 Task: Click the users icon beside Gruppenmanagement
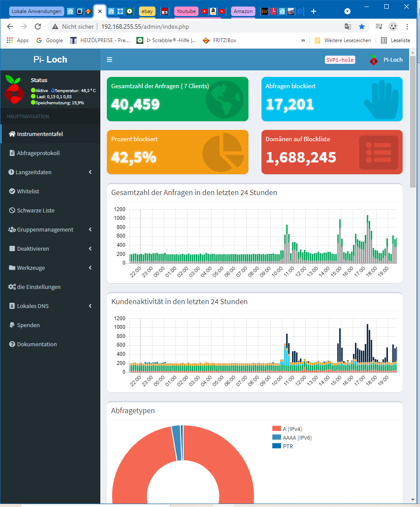(12, 229)
